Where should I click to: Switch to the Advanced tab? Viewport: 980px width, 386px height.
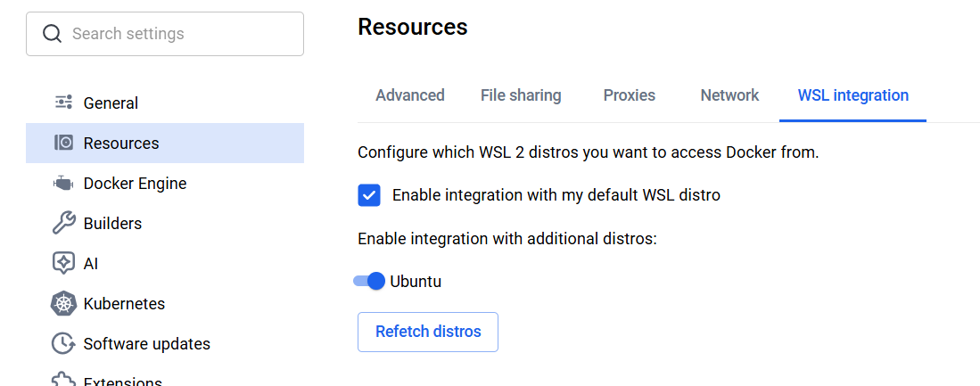pyautogui.click(x=410, y=95)
